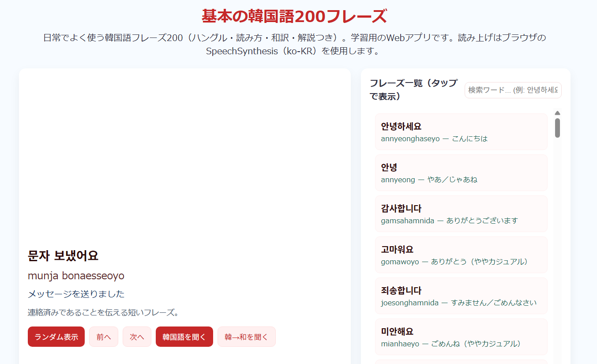Click the ランダム表示 button
The height and width of the screenshot is (364, 597).
click(x=56, y=337)
